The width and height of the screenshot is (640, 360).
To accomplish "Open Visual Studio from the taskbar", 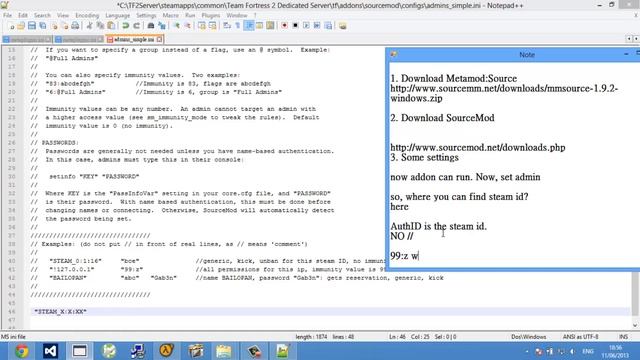I will coord(50,351).
